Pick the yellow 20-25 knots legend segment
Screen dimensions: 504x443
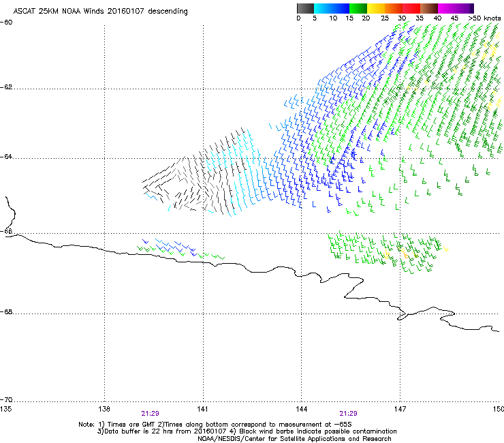click(376, 8)
